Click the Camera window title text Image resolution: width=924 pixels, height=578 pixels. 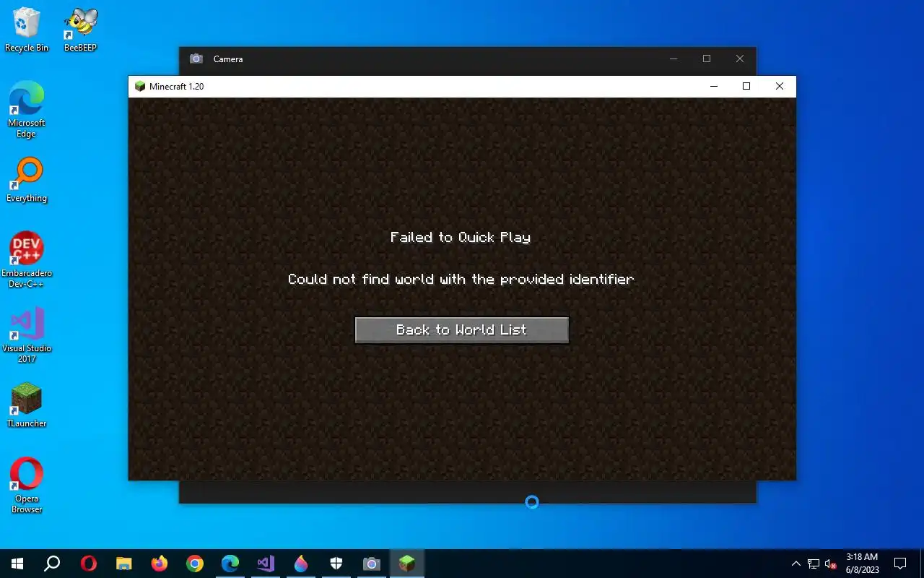click(x=228, y=59)
